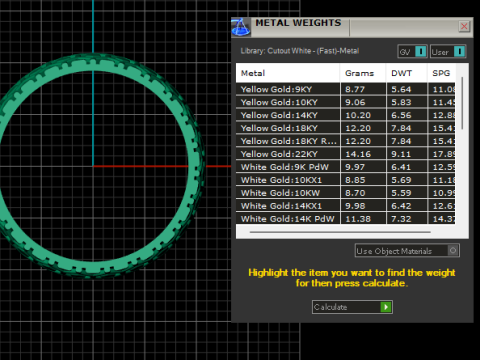This screenshot has height=360, width=480.
Task: Select the Yellow Gold:14KY row
Action: [345, 115]
